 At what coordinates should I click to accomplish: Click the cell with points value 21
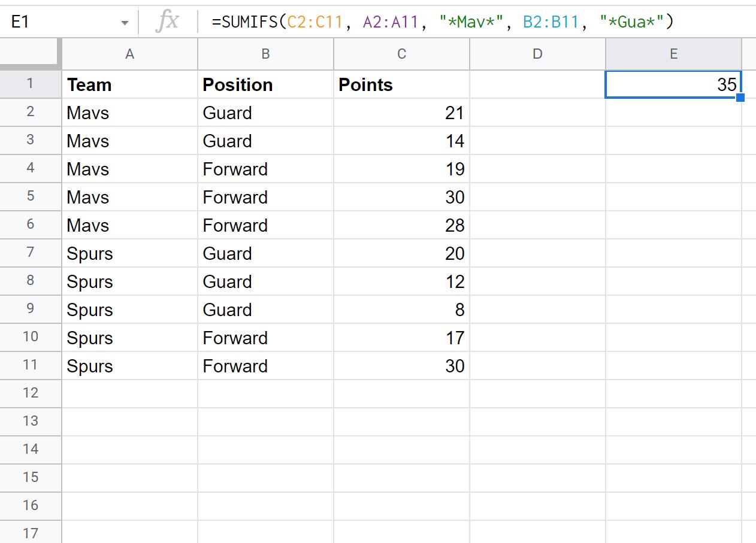pyautogui.click(x=401, y=113)
